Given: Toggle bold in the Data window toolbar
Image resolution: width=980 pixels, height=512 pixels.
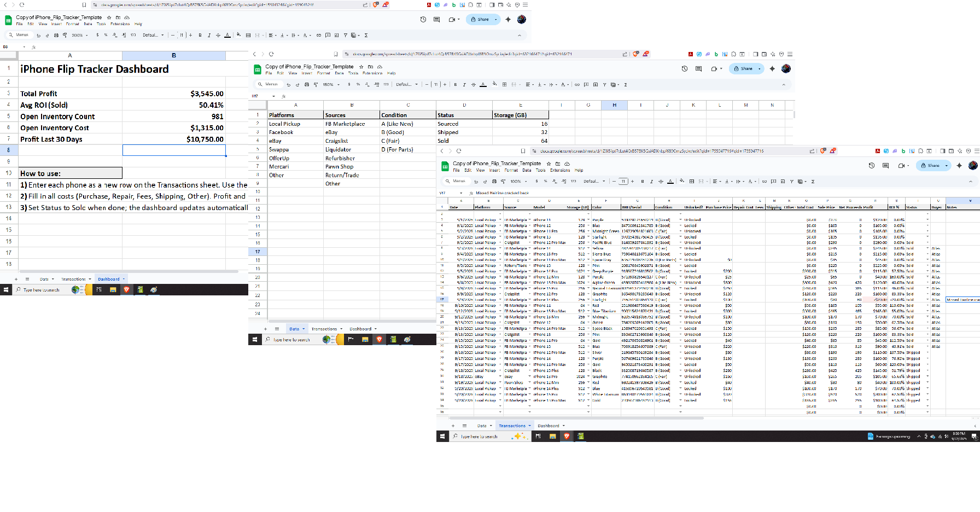Looking at the screenshot, I should (455, 85).
